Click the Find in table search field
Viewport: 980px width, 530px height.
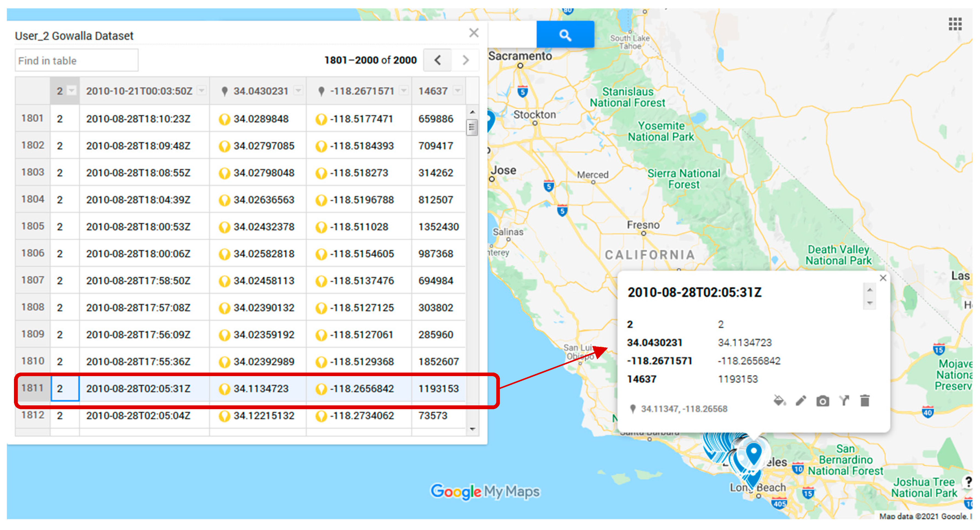click(x=76, y=60)
